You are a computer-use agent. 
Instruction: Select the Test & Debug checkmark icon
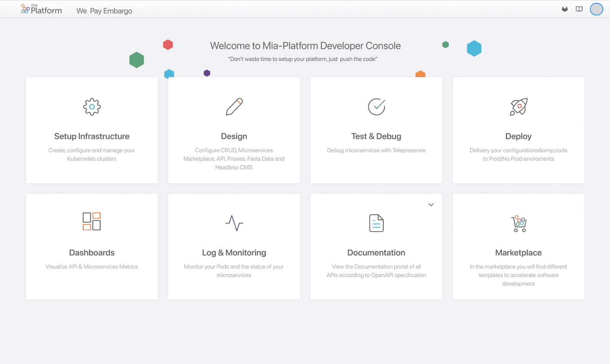[x=376, y=107]
